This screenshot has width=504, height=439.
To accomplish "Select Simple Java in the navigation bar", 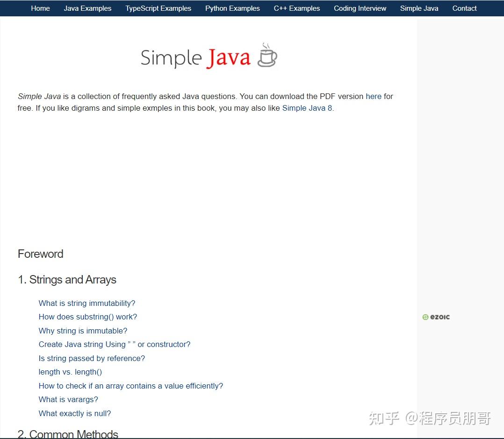I will click(x=419, y=8).
